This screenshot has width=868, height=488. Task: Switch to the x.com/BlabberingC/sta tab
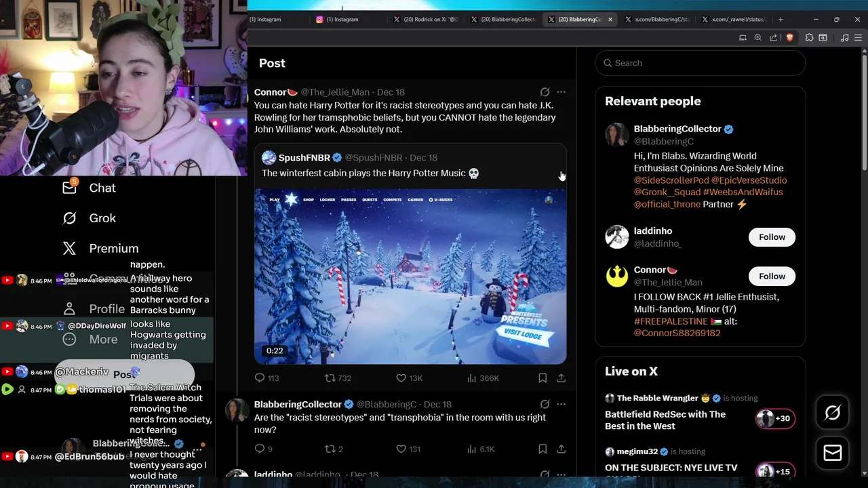[658, 19]
